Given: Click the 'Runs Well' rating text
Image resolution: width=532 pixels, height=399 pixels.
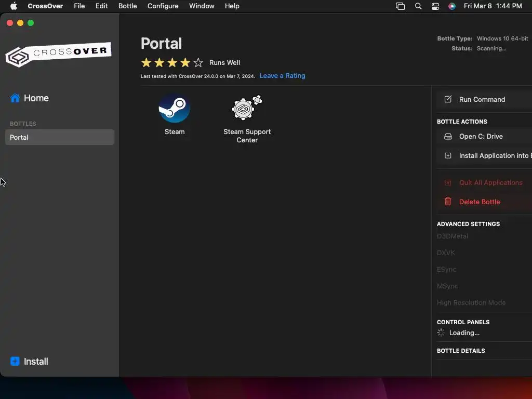Looking at the screenshot, I should tap(224, 62).
